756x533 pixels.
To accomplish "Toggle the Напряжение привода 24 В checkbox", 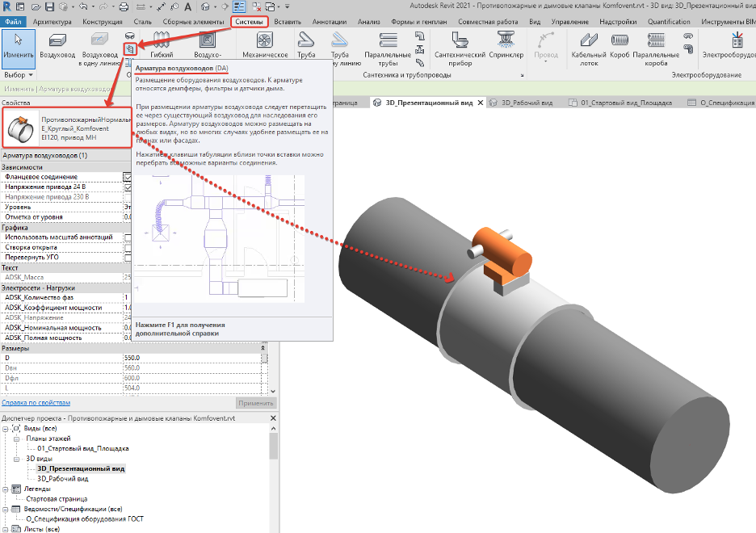I will pos(128,187).
